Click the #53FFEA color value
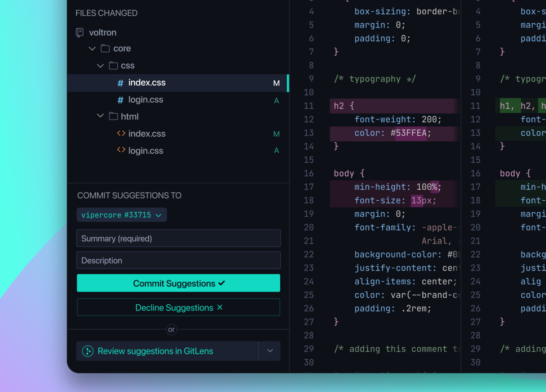Image resolution: width=546 pixels, height=392 pixels. (x=408, y=133)
